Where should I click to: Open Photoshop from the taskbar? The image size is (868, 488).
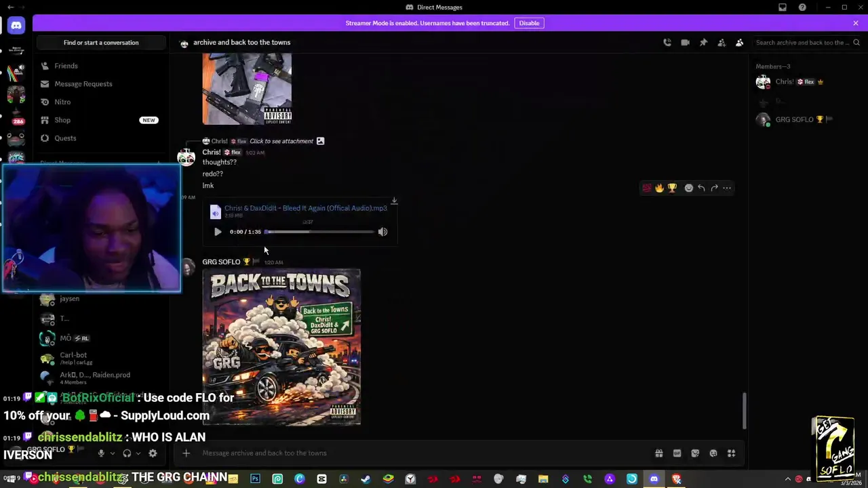pos(255,479)
